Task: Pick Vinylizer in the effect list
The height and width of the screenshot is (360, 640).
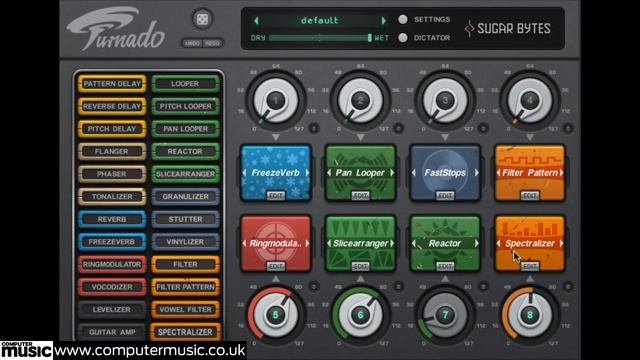Action: (x=185, y=242)
